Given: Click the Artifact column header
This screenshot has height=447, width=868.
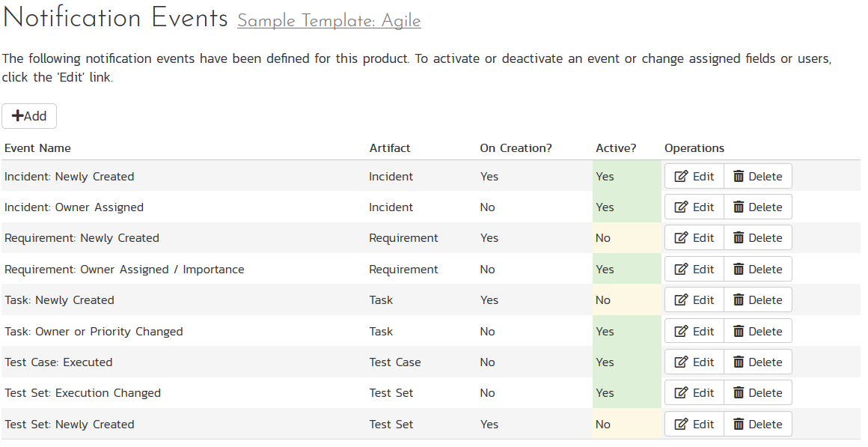Looking at the screenshot, I should click(x=390, y=148).
